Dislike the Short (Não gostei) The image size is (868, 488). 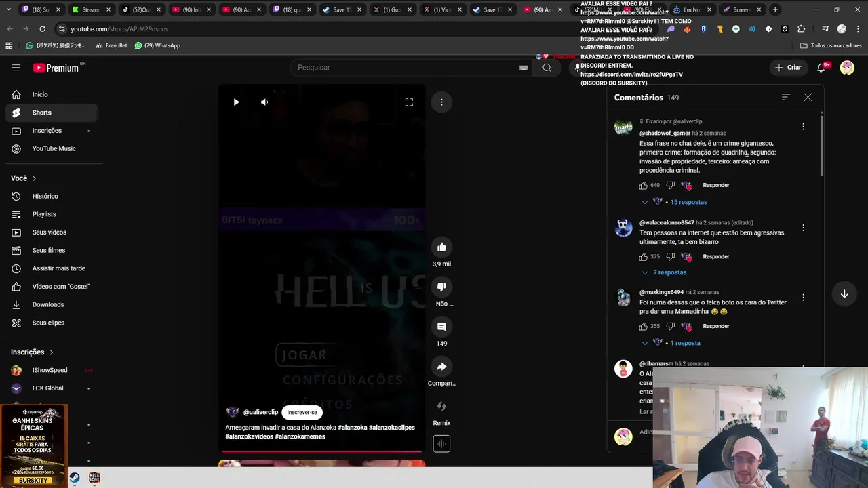[x=441, y=287]
